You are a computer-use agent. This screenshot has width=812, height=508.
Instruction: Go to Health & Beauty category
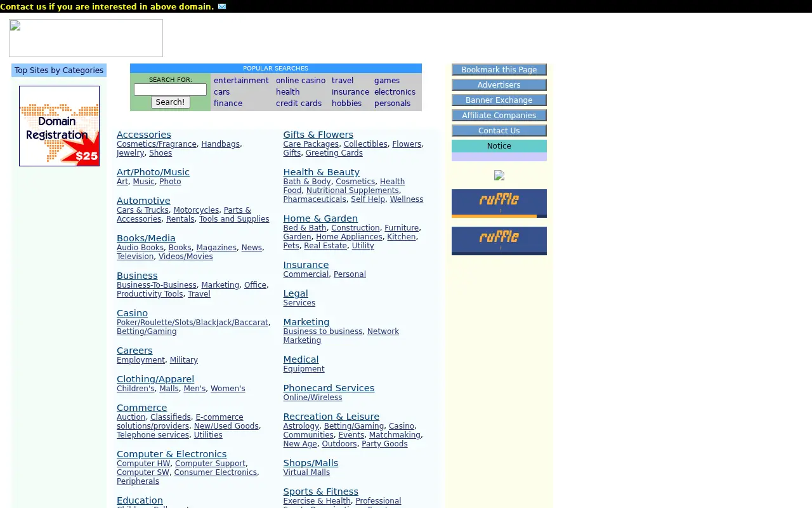pos(321,172)
